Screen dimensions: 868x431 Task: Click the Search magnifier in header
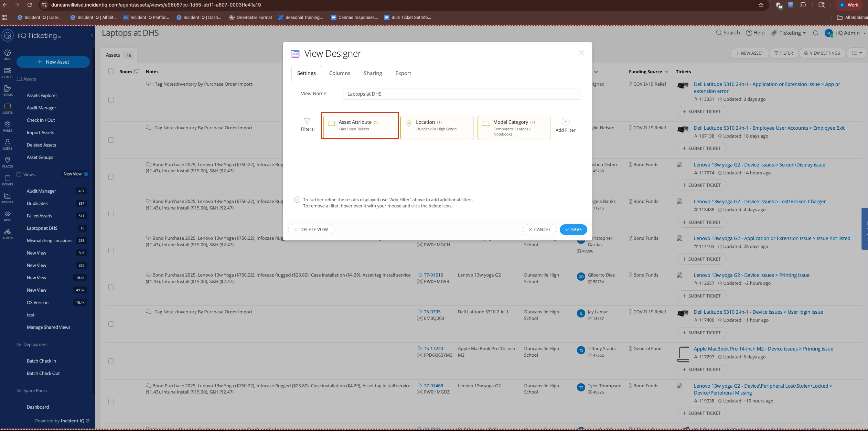(719, 33)
